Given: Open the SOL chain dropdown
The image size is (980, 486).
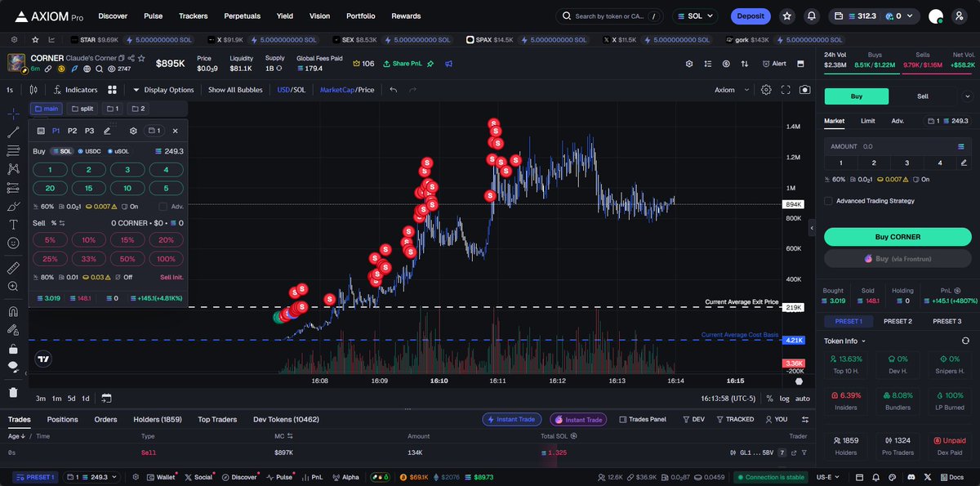Looking at the screenshot, I should pos(695,16).
